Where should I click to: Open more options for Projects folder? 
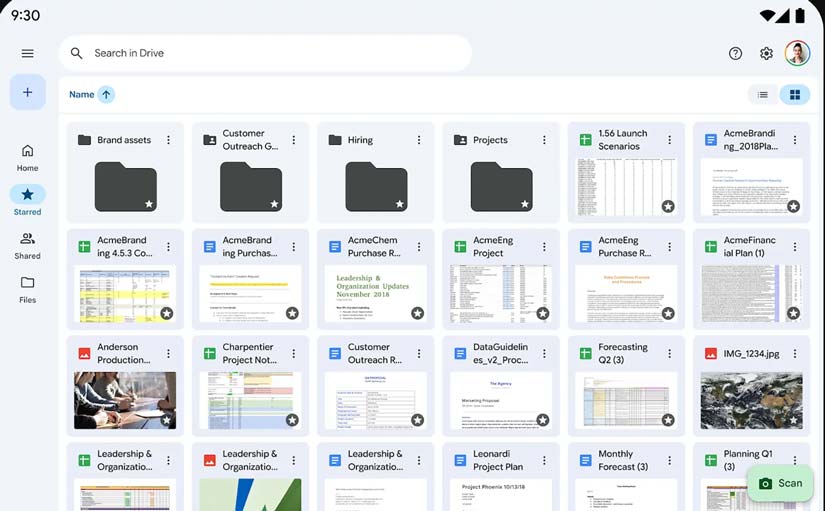[544, 140]
